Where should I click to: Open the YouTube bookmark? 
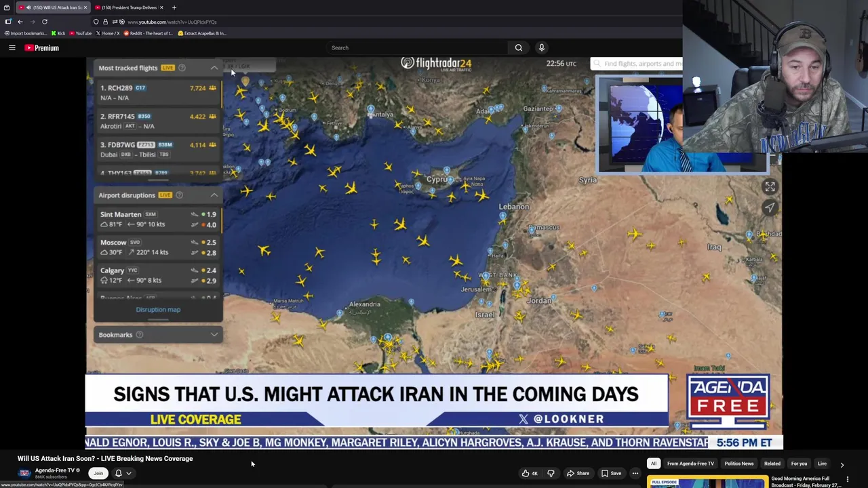tap(80, 33)
